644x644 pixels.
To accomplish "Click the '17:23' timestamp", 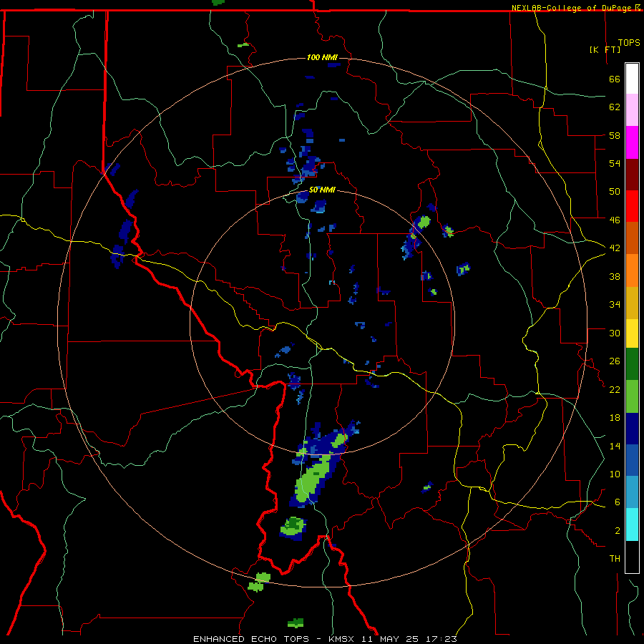I will click(x=440, y=639).
